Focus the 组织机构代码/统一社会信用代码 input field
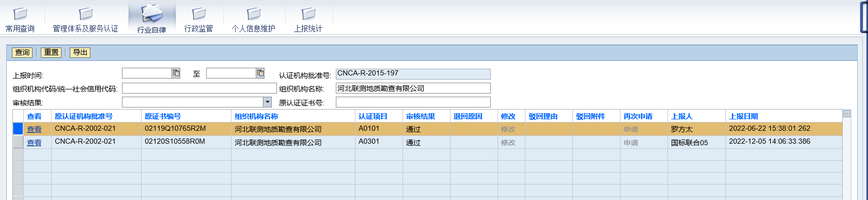Viewport: 868px width, 200px height. click(x=199, y=88)
